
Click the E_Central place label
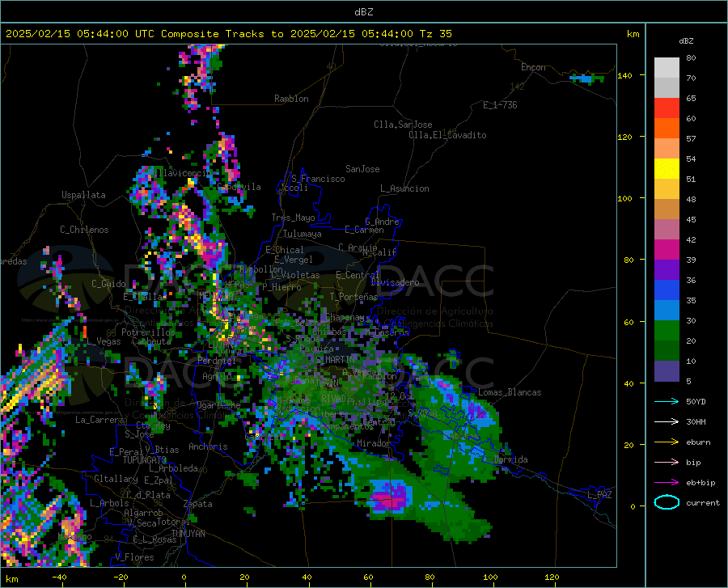click(x=358, y=275)
